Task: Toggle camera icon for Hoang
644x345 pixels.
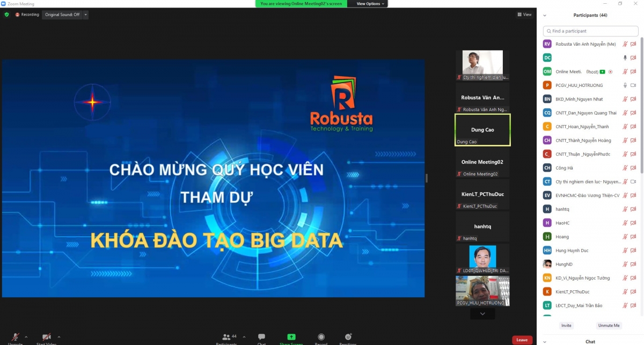Action: click(x=633, y=237)
